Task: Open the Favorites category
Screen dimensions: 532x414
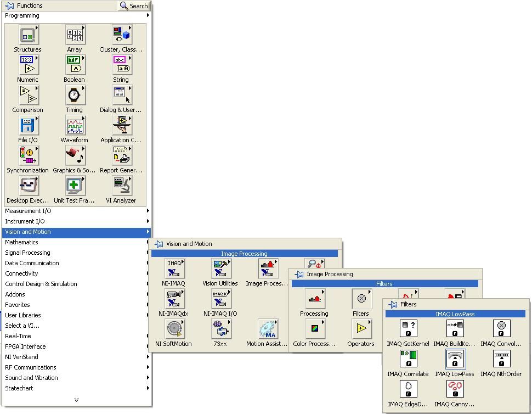Action: tap(76, 305)
